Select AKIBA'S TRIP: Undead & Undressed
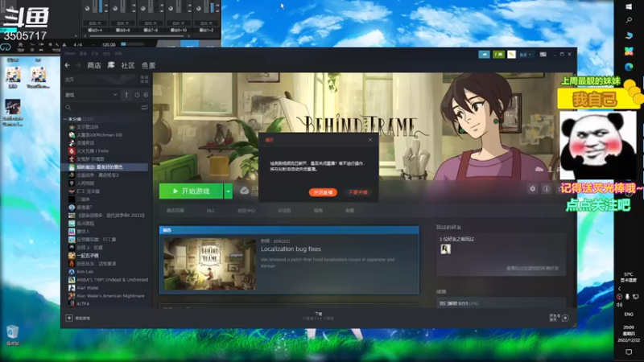The height and width of the screenshot is (362, 644). (x=112, y=280)
